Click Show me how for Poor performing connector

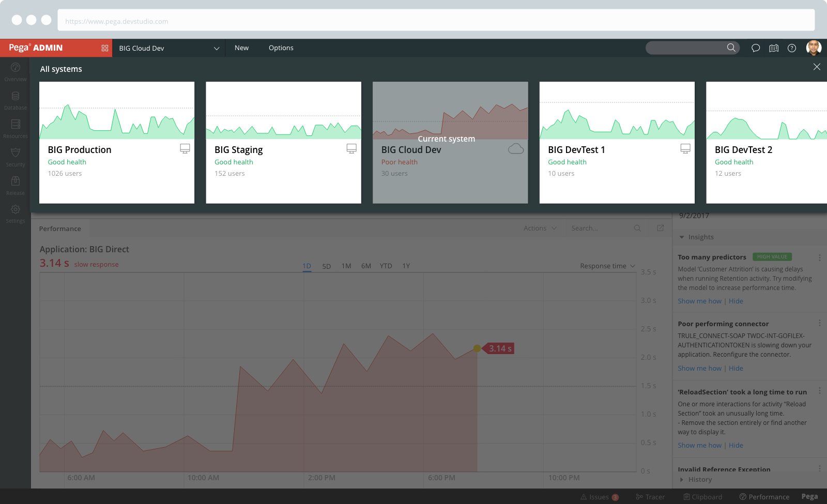pos(699,368)
